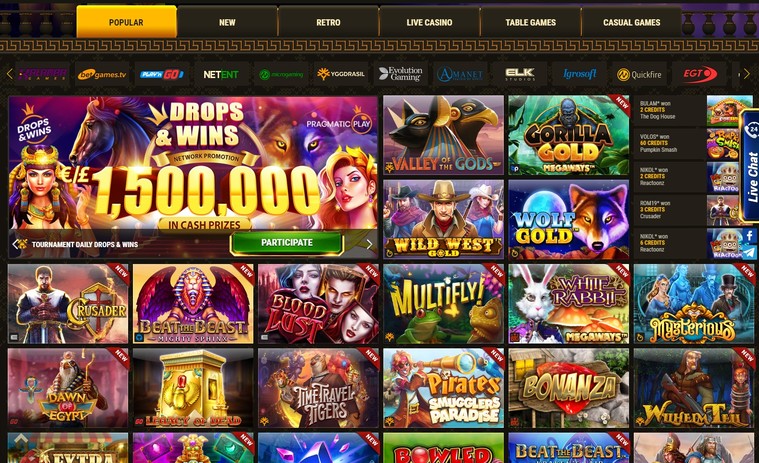The height and width of the screenshot is (463, 759).
Task: Choose the Yggdrasil provider logo
Action: point(340,75)
